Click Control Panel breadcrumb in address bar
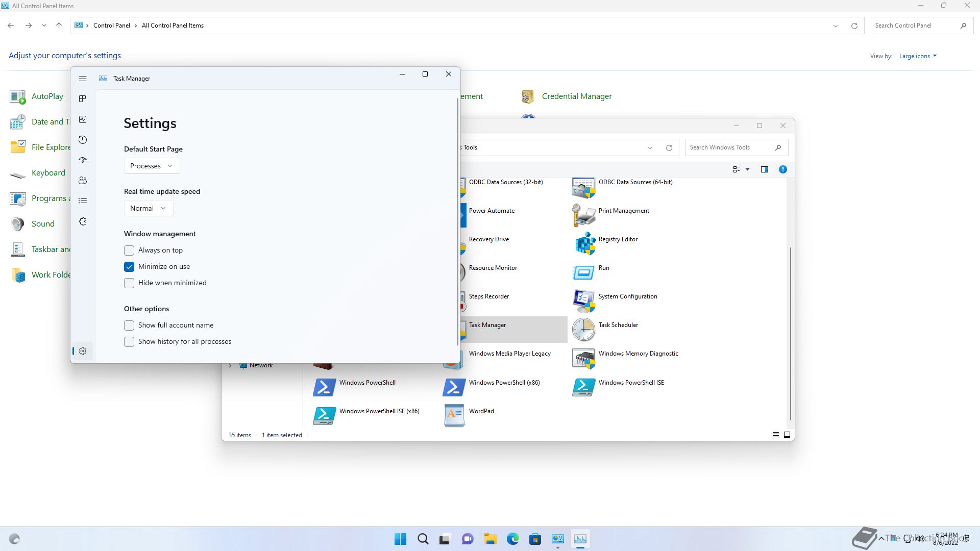Viewport: 980px width, 551px height. point(112,26)
